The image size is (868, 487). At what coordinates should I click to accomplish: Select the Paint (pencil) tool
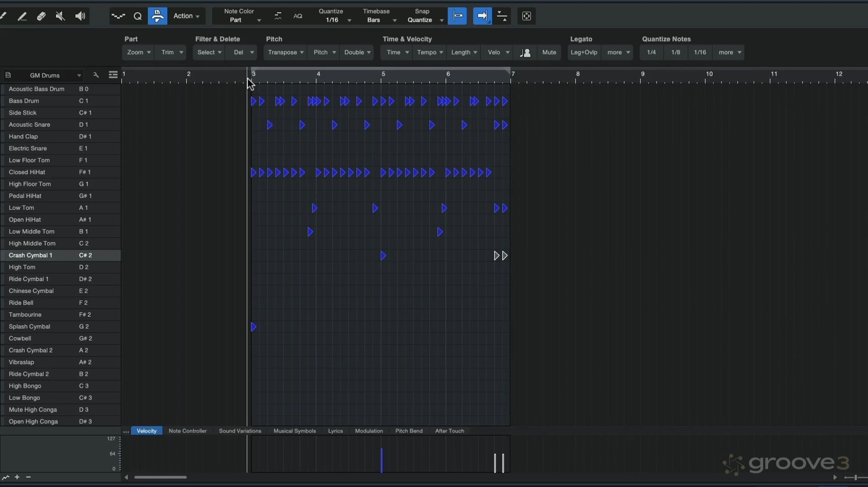pos(22,16)
